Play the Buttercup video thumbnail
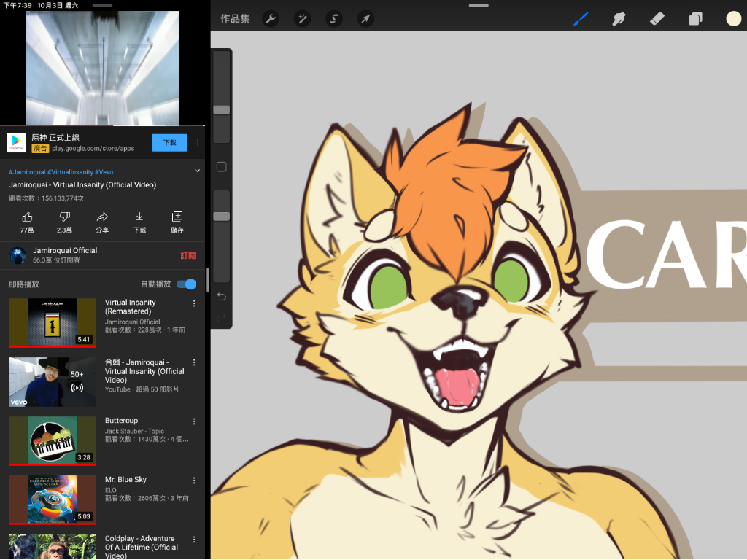The width and height of the screenshot is (747, 560). [x=53, y=441]
